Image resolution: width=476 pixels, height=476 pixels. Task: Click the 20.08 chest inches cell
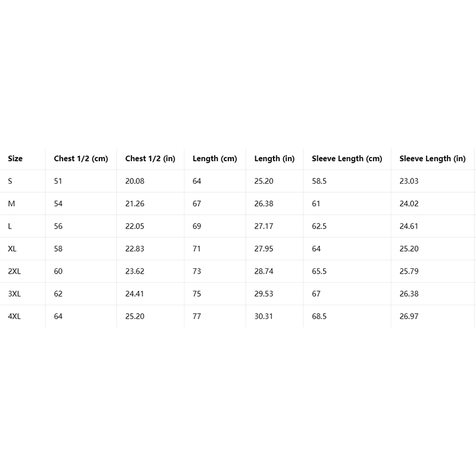135,181
